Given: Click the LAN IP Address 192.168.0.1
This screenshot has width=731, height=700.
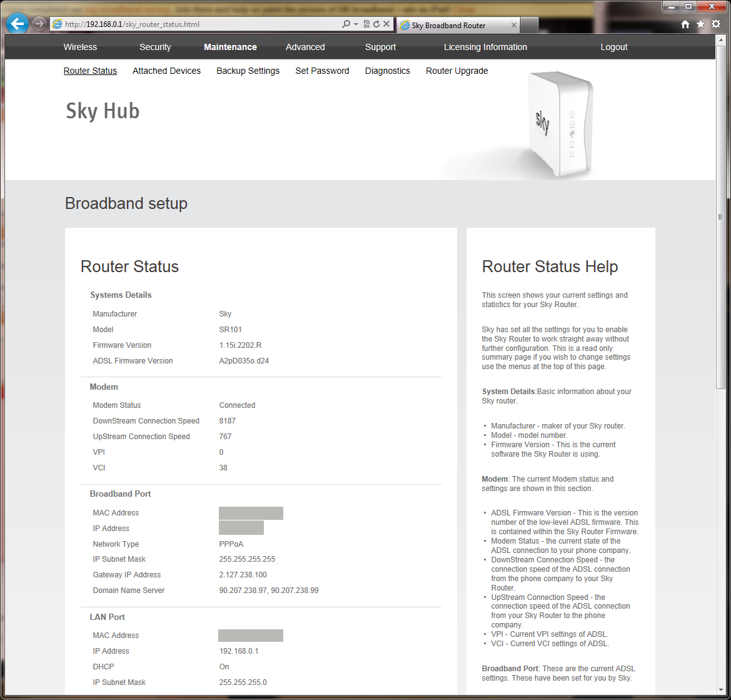Looking at the screenshot, I should 239,651.
